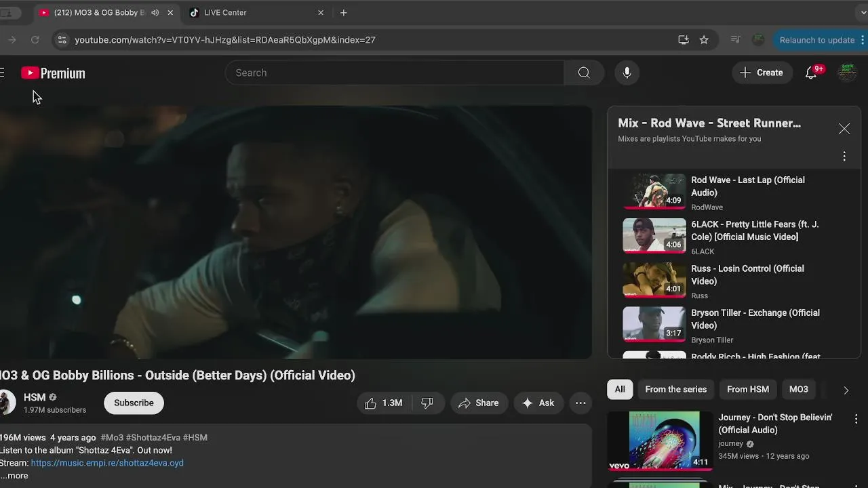868x488 pixels.
Task: Expand the tab search dropdown arrow
Action: 863,12
